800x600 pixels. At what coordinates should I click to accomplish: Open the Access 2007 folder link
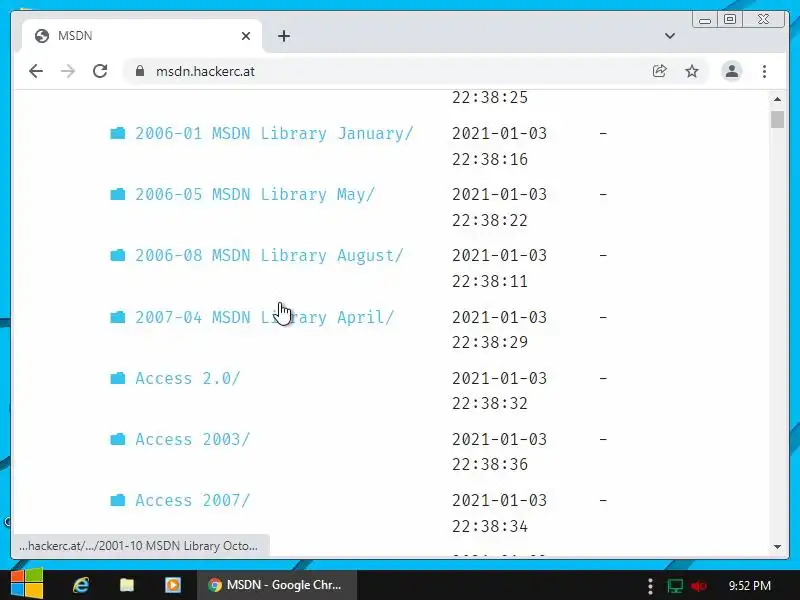pos(192,500)
